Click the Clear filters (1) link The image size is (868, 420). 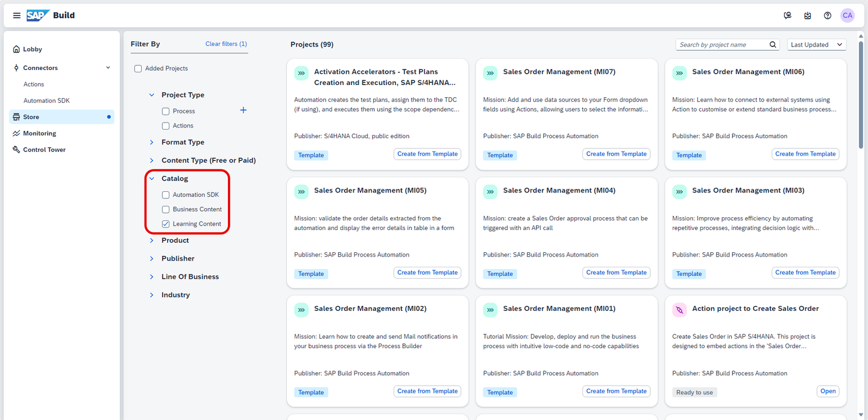tap(226, 44)
